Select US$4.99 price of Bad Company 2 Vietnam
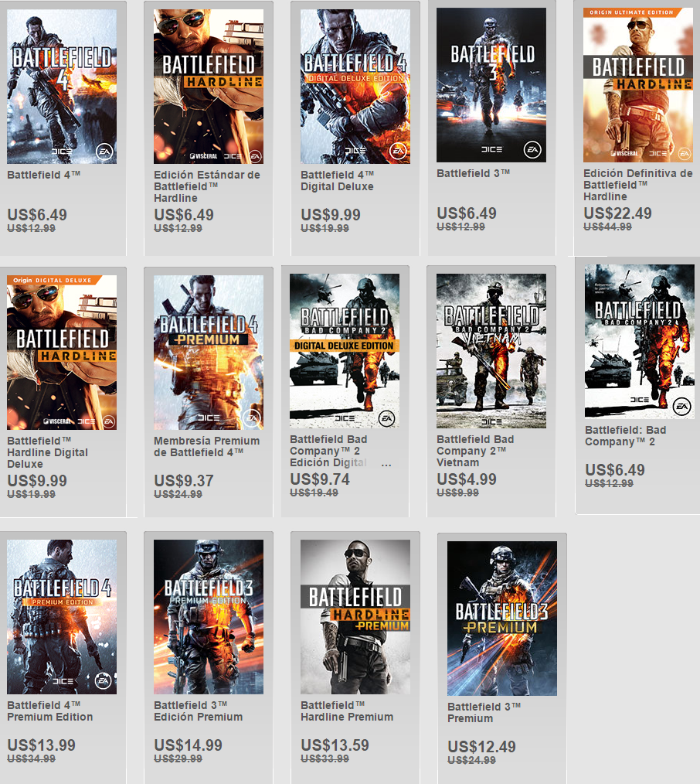The image size is (700, 784). tap(467, 479)
